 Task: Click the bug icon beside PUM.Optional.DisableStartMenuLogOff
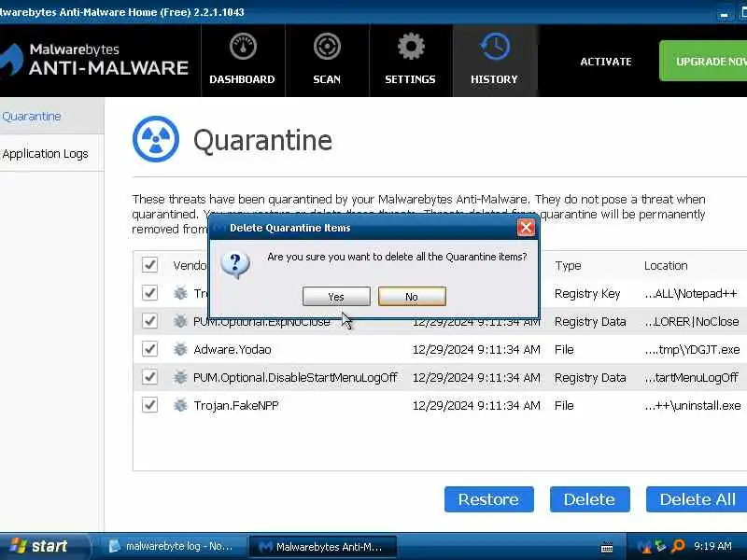pos(180,377)
